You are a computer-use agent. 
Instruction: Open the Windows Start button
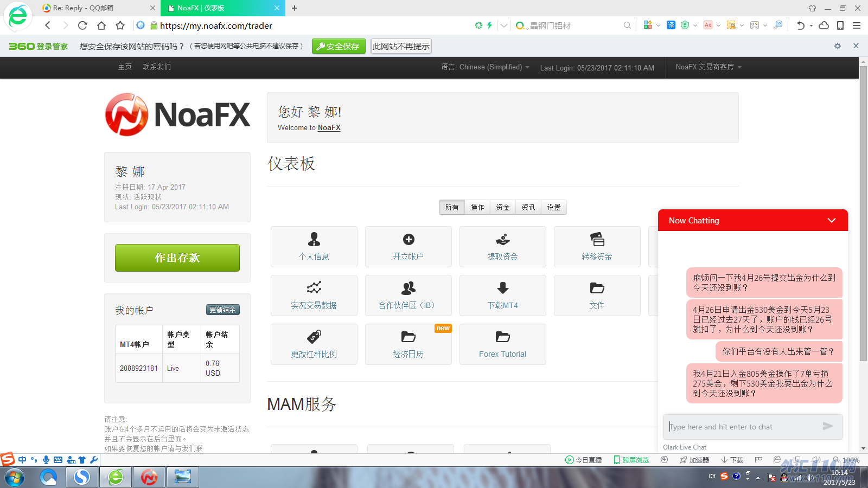[x=15, y=478]
